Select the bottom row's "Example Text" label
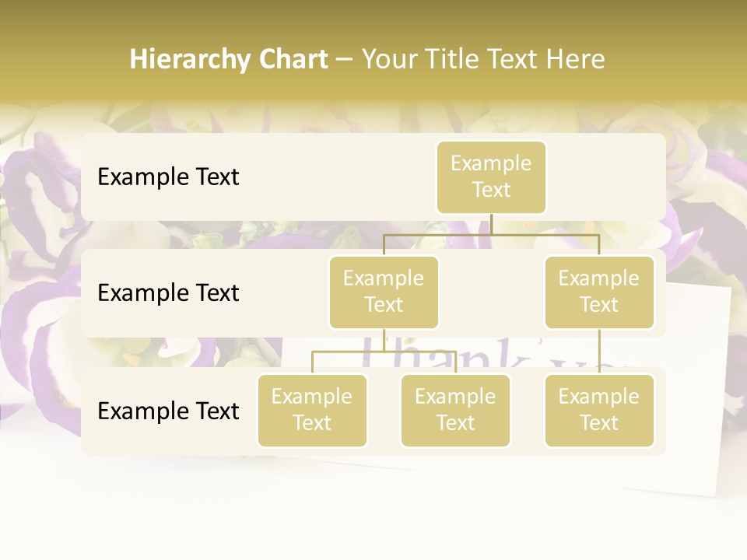The image size is (747, 560). [x=168, y=411]
